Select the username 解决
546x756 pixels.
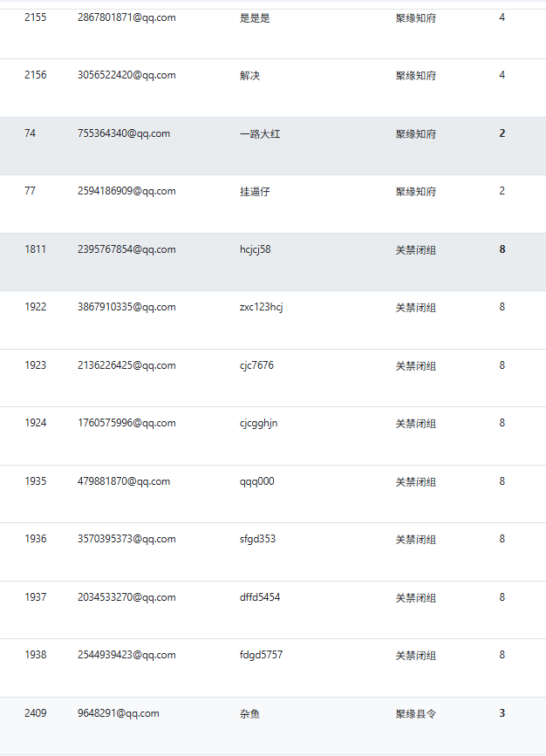tap(249, 76)
